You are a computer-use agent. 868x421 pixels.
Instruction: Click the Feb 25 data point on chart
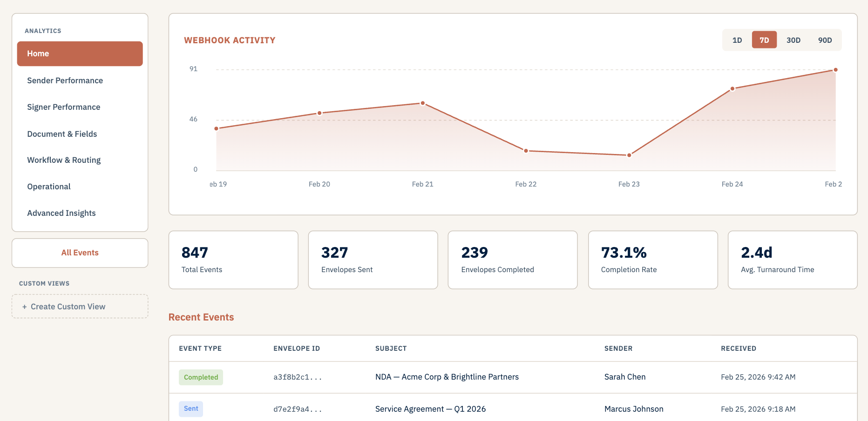click(834, 70)
